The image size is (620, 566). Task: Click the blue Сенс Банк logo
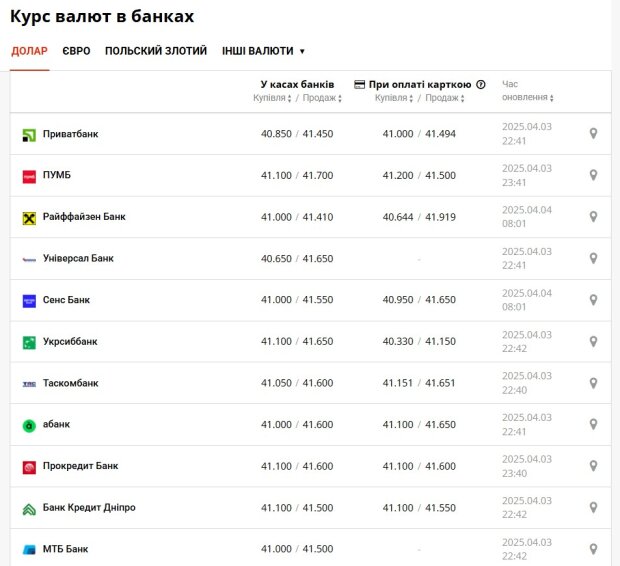point(29,301)
